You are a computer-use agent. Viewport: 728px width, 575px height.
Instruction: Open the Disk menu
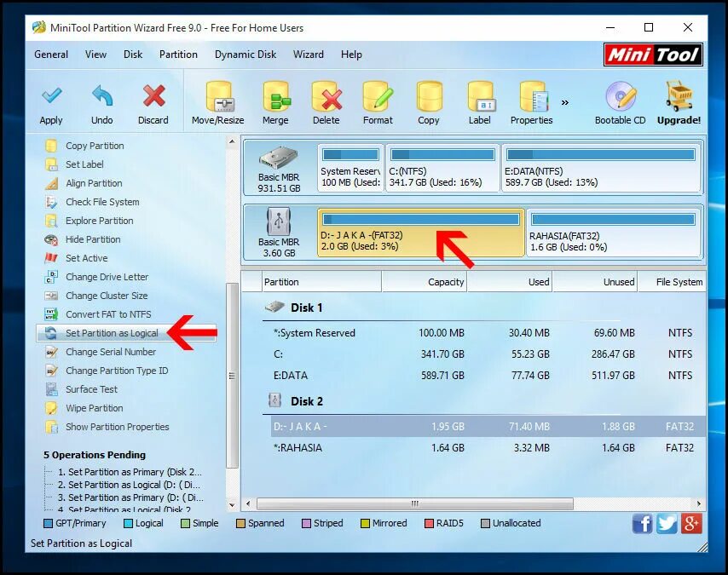[x=133, y=55]
